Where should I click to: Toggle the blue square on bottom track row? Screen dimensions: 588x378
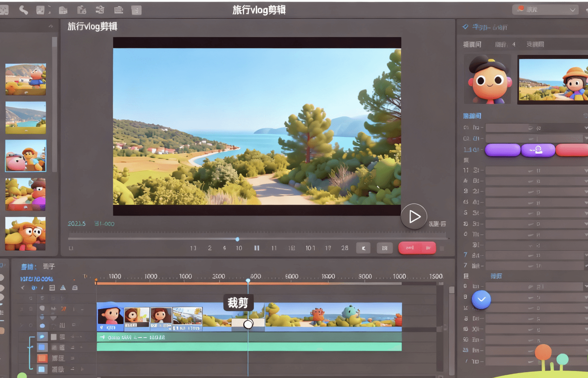pyautogui.click(x=42, y=369)
